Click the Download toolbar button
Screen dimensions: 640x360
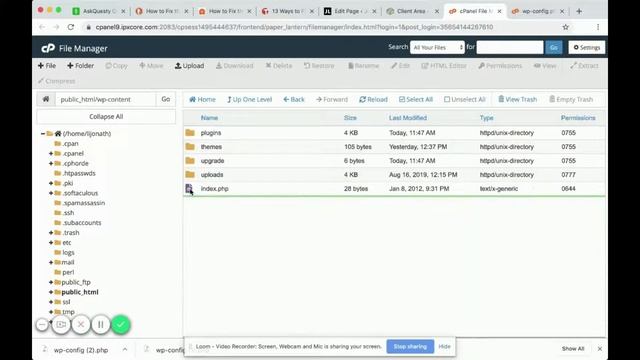point(235,66)
